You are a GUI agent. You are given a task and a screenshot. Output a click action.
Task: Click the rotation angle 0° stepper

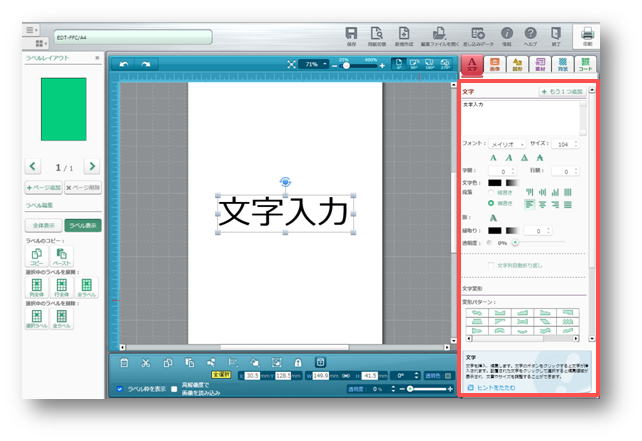tap(416, 375)
